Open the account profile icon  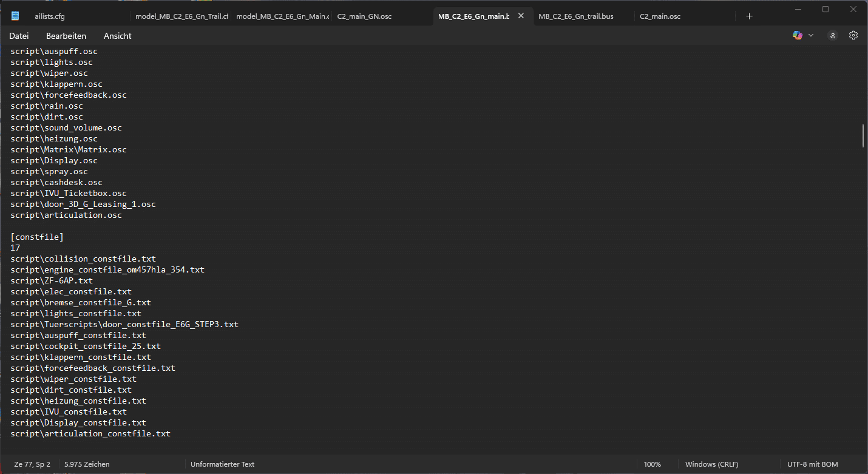(x=833, y=36)
